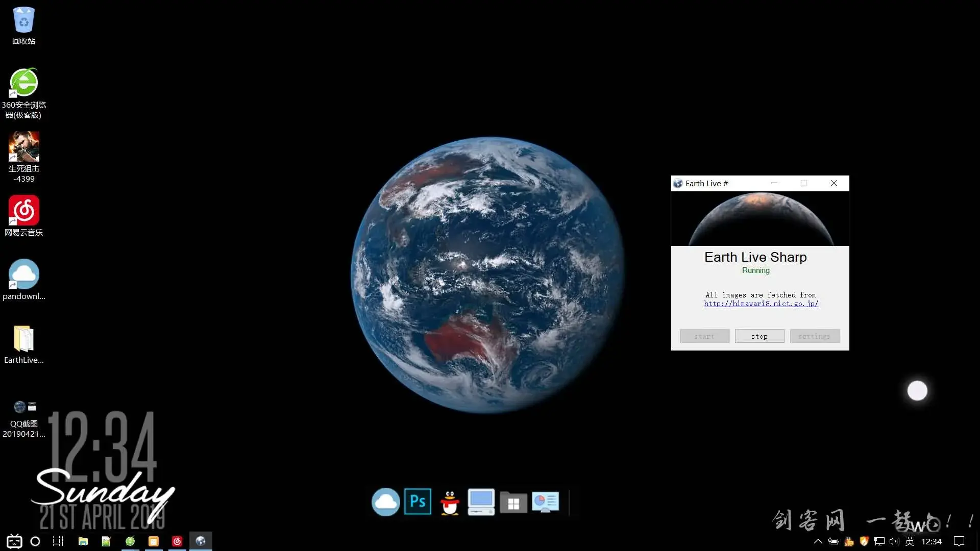Open the computer monitor icon in dock
This screenshot has height=551, width=980.
click(x=481, y=502)
